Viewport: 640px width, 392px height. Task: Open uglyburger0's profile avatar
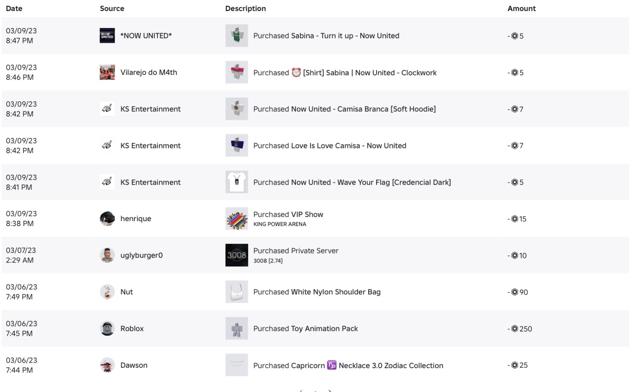[x=107, y=255]
